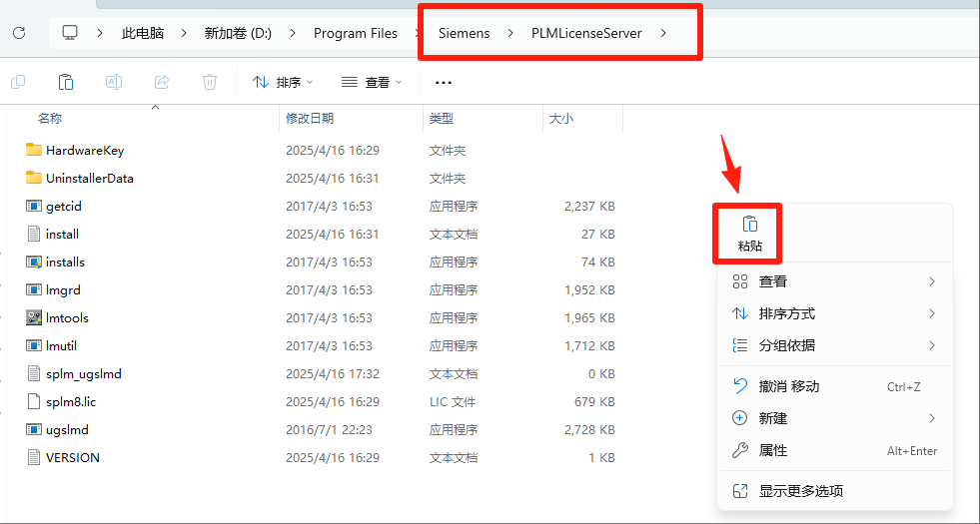Go to Siemens folder in breadcrumb
The image size is (980, 524).
pyautogui.click(x=464, y=33)
